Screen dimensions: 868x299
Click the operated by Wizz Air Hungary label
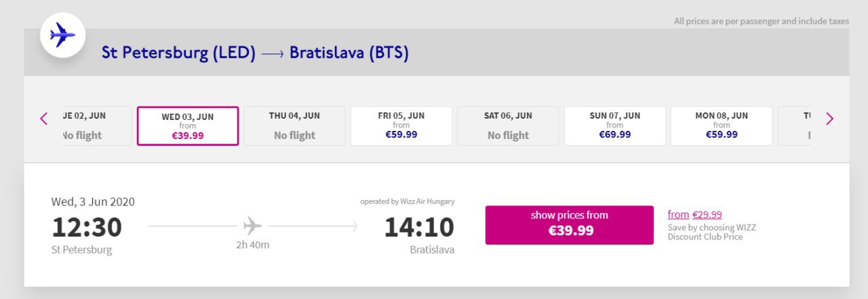click(407, 201)
